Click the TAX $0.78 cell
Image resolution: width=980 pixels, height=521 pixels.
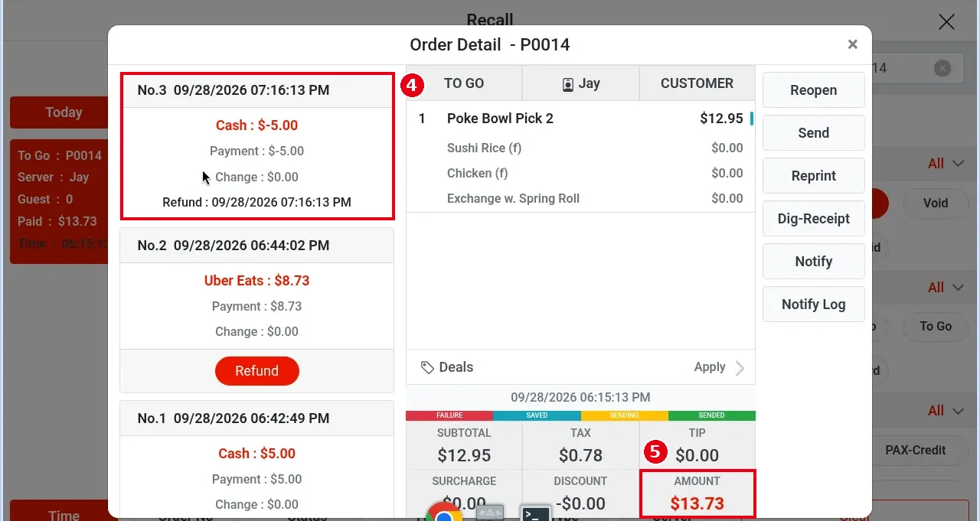point(580,445)
